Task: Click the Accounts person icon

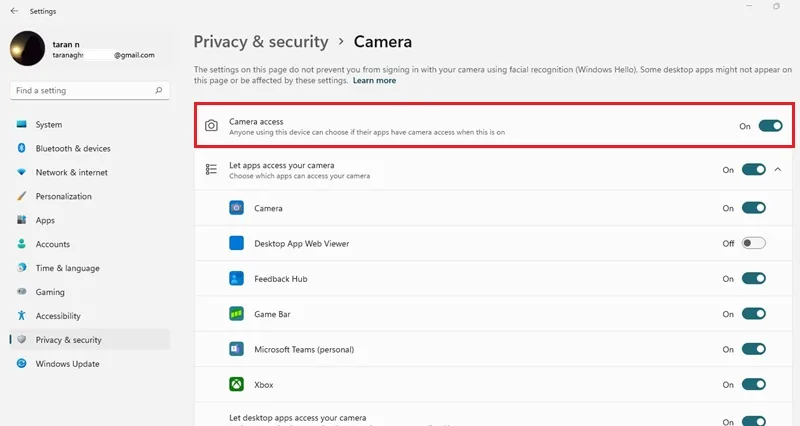Action: pyautogui.click(x=21, y=244)
